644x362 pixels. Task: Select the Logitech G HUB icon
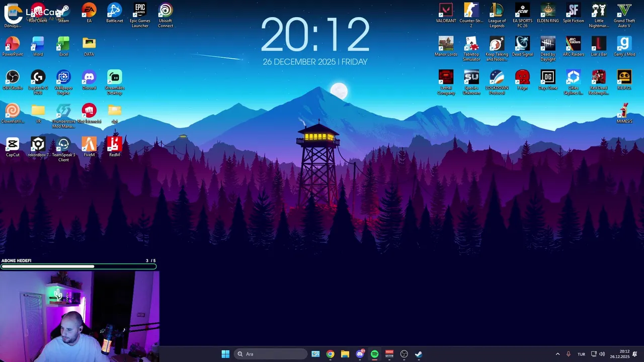point(38,82)
